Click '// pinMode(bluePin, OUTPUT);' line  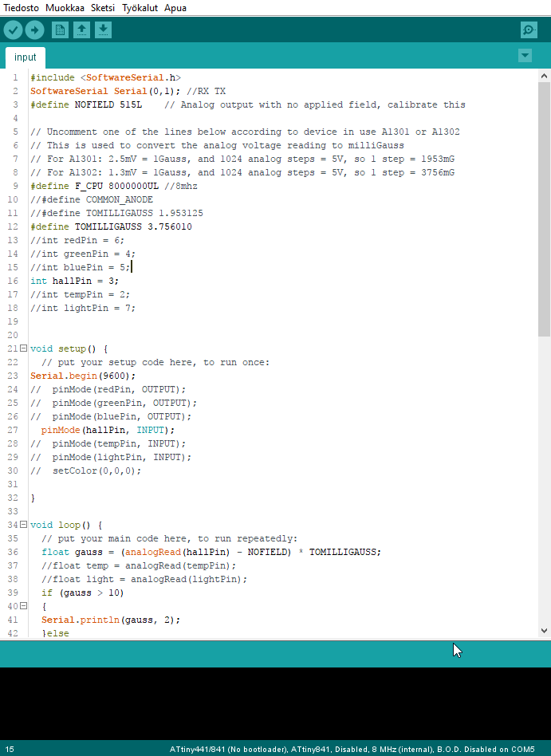pyautogui.click(x=111, y=416)
